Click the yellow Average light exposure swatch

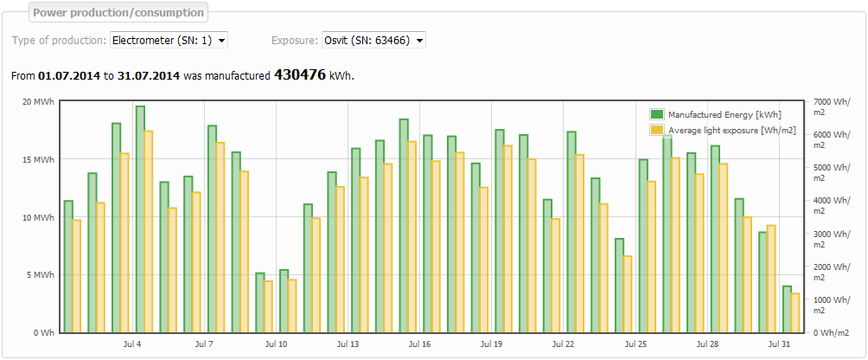click(657, 130)
